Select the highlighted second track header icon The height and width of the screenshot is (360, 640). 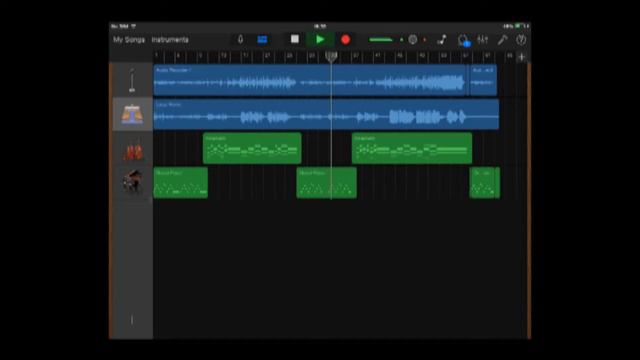coord(132,114)
